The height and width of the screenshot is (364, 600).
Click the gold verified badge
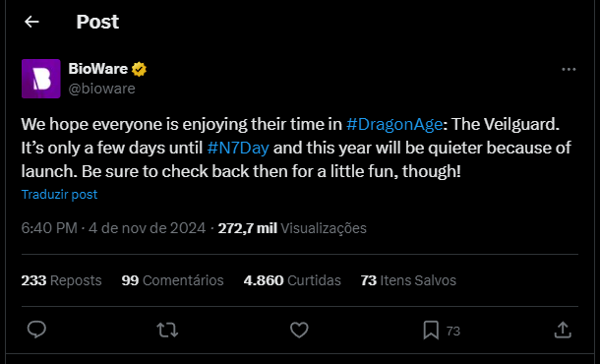click(x=139, y=69)
